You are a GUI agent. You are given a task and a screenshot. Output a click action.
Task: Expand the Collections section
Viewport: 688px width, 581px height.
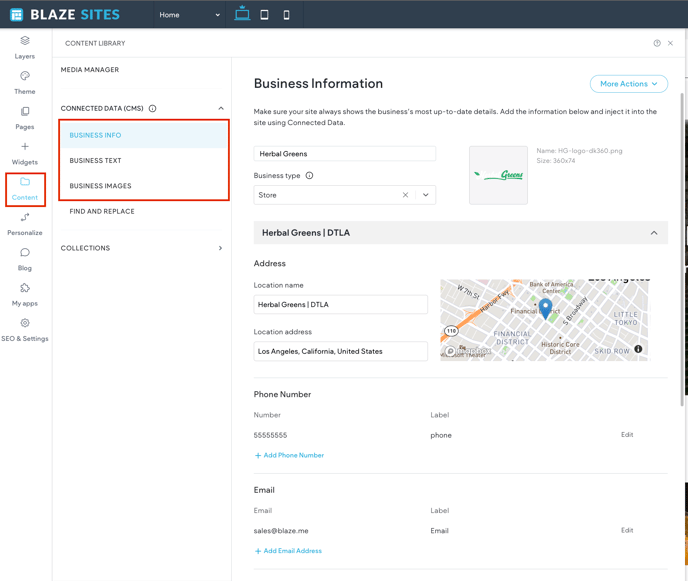[221, 248]
